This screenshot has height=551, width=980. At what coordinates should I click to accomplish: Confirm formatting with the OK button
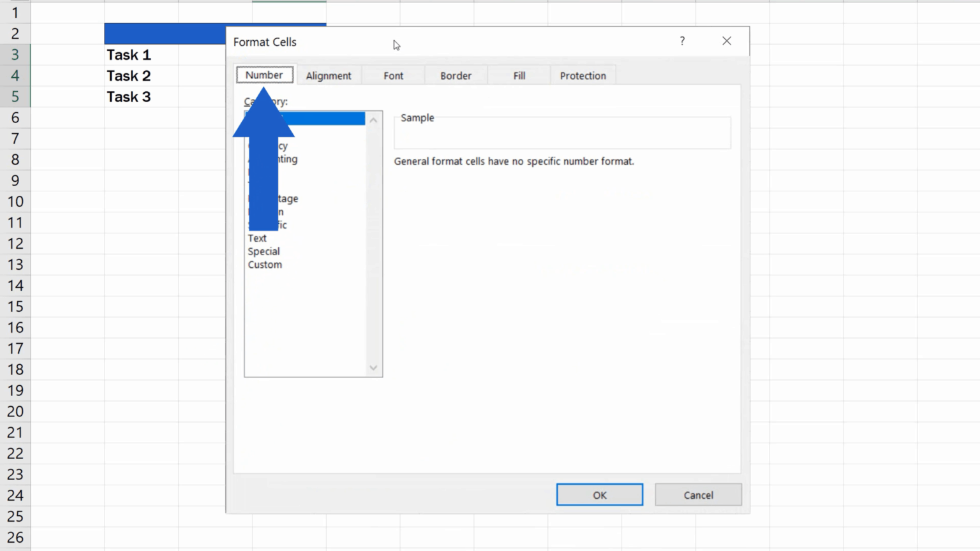pyautogui.click(x=599, y=495)
